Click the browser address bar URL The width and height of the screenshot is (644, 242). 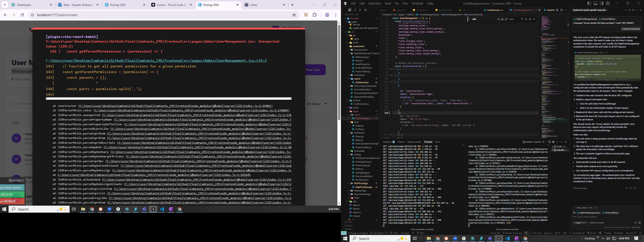[x=57, y=15]
